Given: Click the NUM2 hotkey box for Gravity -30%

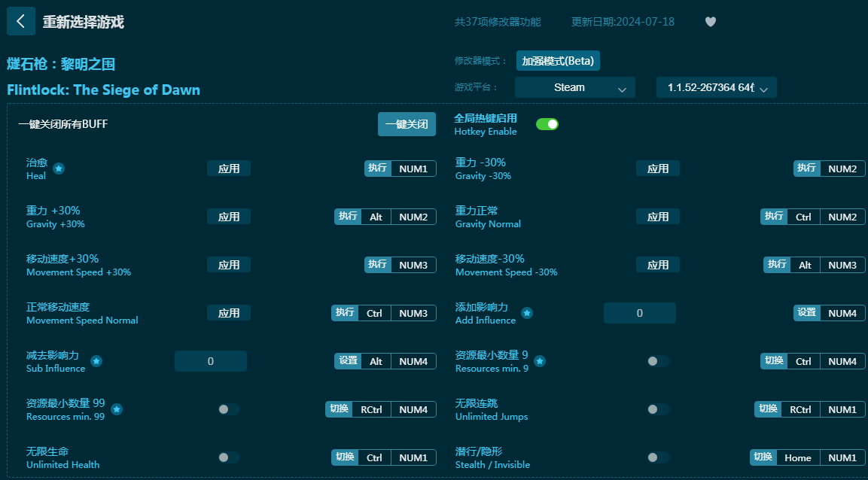Looking at the screenshot, I should pyautogui.click(x=842, y=169).
